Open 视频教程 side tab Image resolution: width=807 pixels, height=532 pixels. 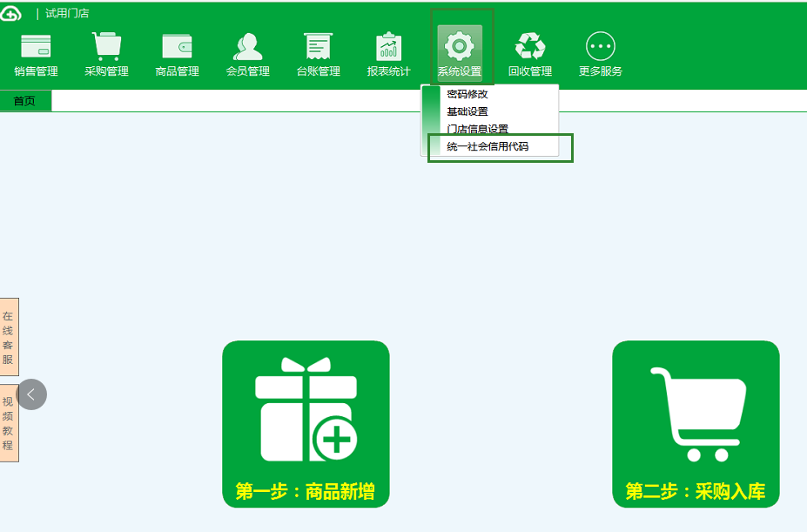9,423
